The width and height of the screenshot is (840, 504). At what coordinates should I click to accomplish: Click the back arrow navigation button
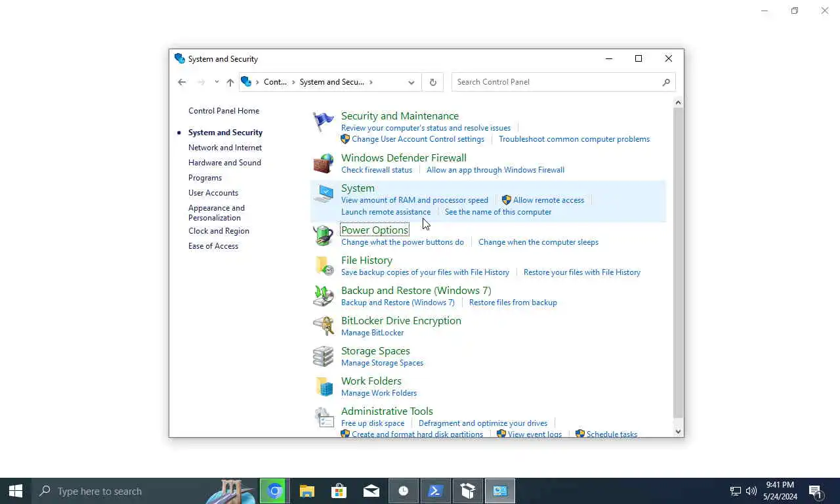[x=182, y=82]
